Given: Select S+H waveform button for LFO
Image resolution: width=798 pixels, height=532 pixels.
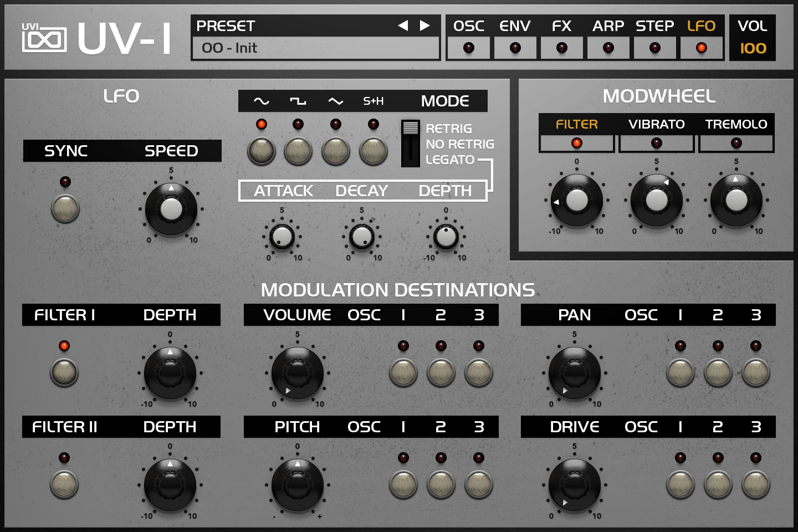Looking at the screenshot, I should pos(374,151).
